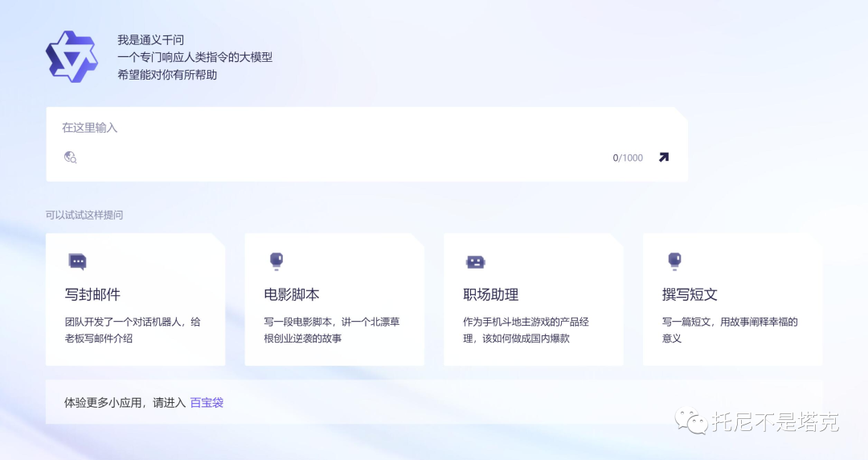The width and height of the screenshot is (868, 460).
Task: Click the short essay prompt about 幸福的意义
Action: [729, 330]
